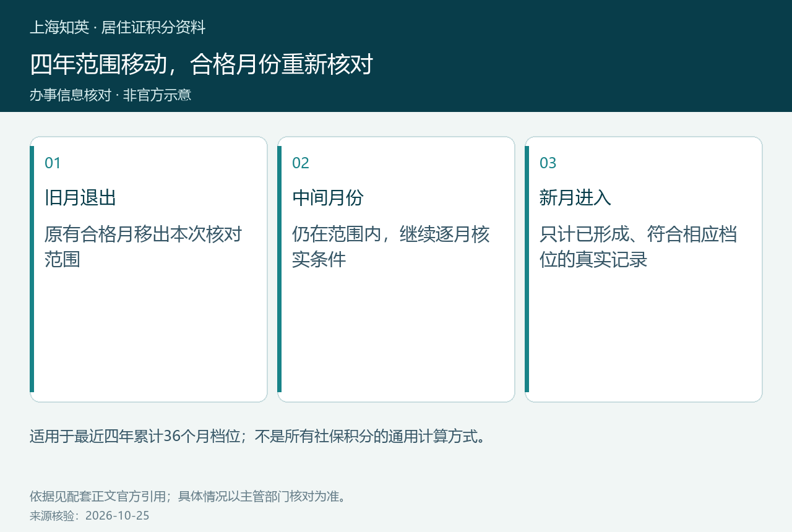This screenshot has height=532, width=792.
Task: Click the note beginning "适用于最近四年累计36个月档位"
Action: 259,436
